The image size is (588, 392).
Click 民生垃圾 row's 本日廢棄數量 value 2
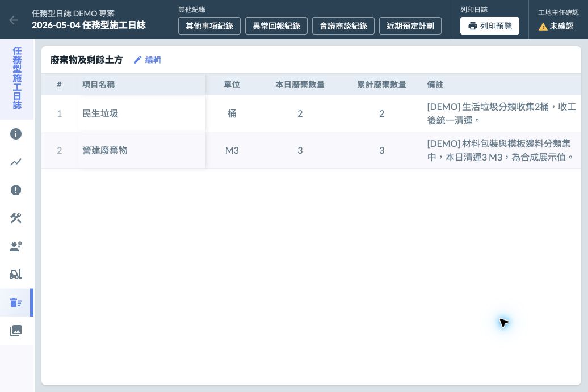(x=300, y=113)
